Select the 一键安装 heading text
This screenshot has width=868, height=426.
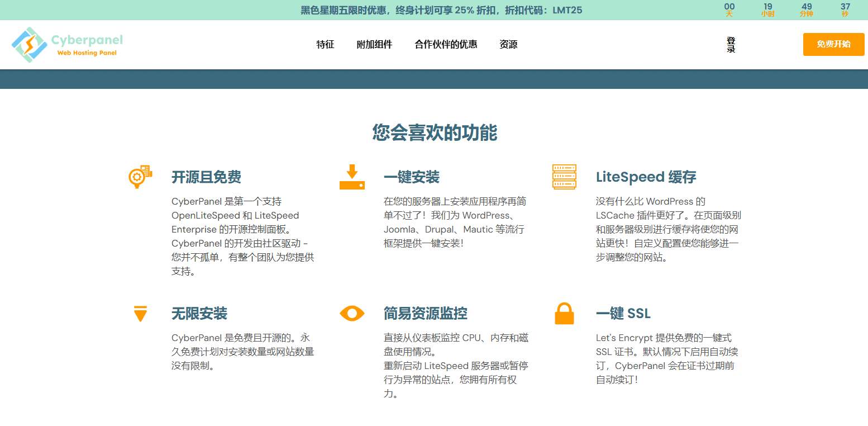pos(411,177)
